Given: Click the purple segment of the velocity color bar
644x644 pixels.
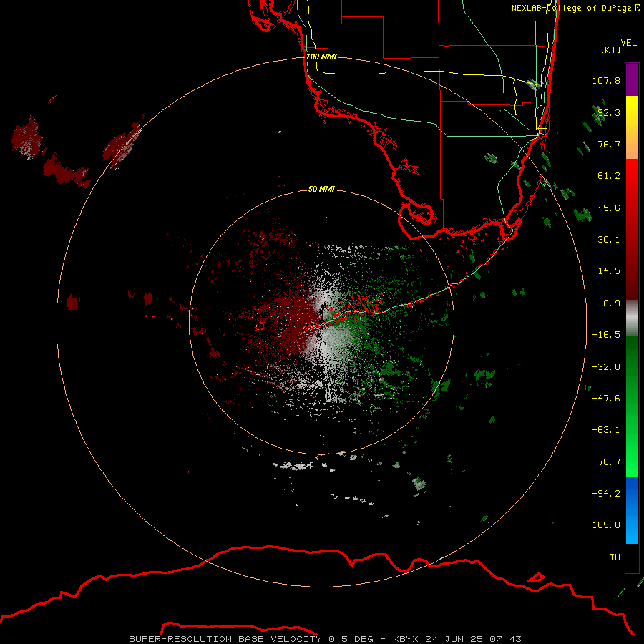Looking at the screenshot, I should coord(632,79).
